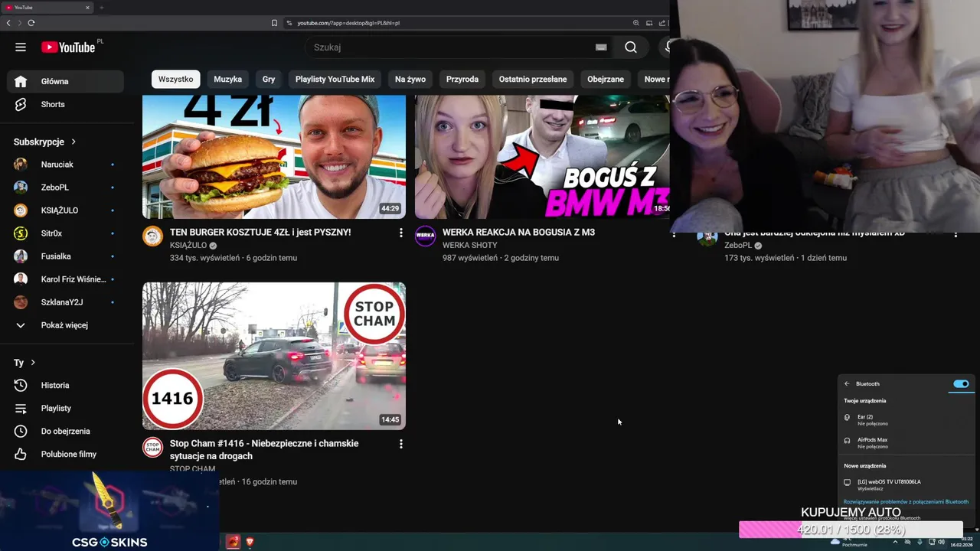Play the burger video thumbnail

274,157
